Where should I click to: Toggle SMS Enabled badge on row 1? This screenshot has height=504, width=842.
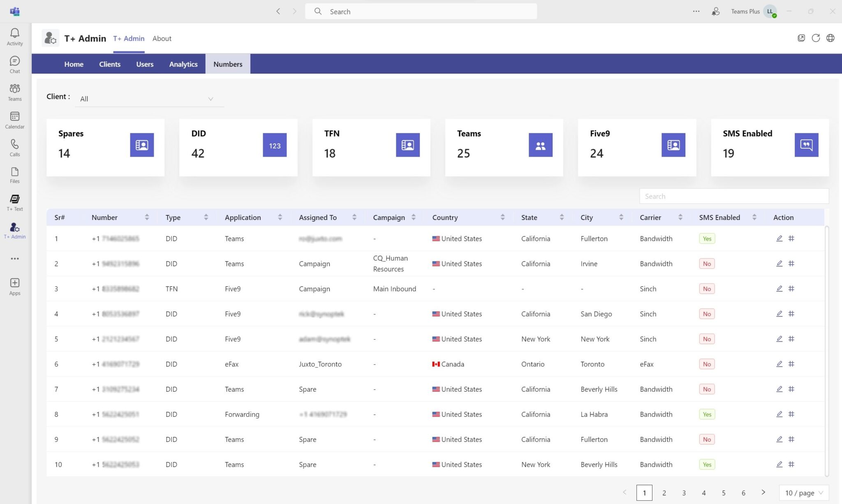pos(707,238)
